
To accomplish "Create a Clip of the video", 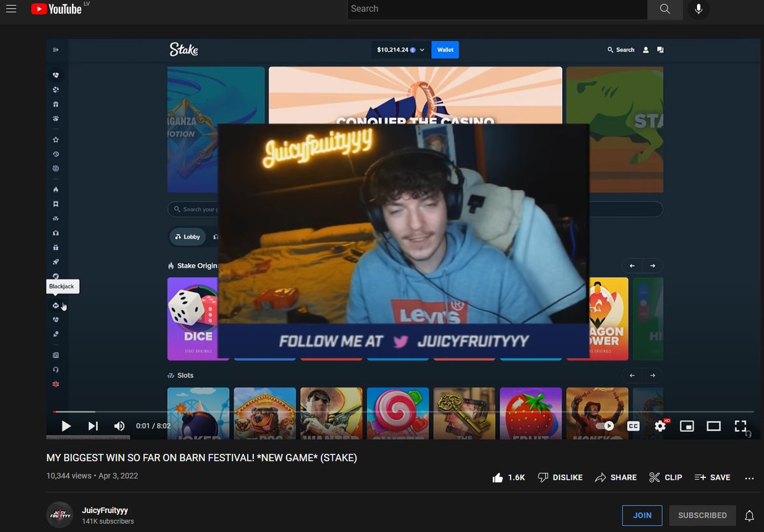I will (665, 477).
